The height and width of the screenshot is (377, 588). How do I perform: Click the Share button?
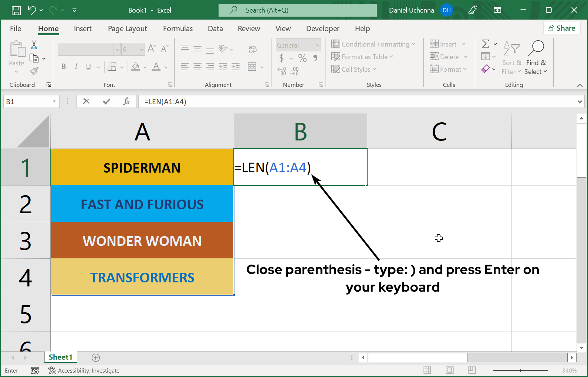pyautogui.click(x=561, y=28)
